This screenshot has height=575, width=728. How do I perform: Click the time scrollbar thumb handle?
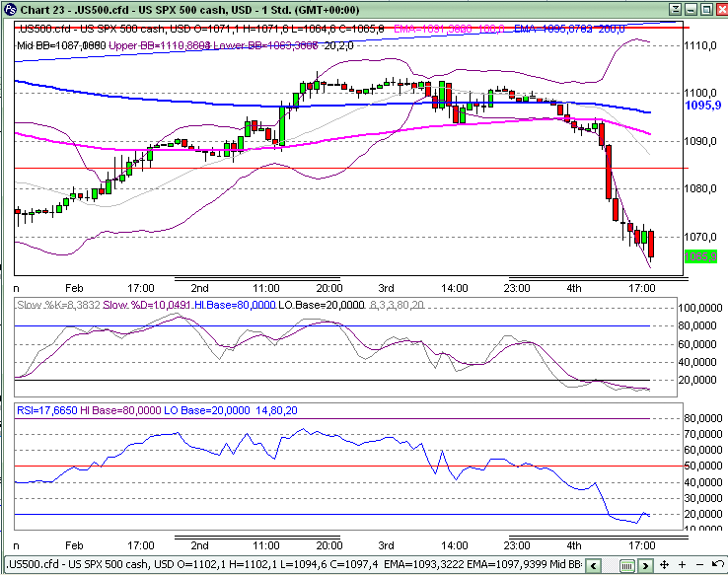626,565
